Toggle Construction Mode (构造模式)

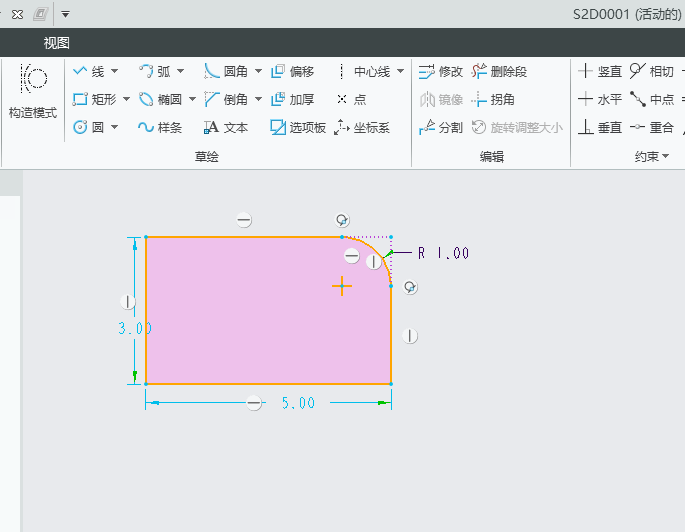33,91
